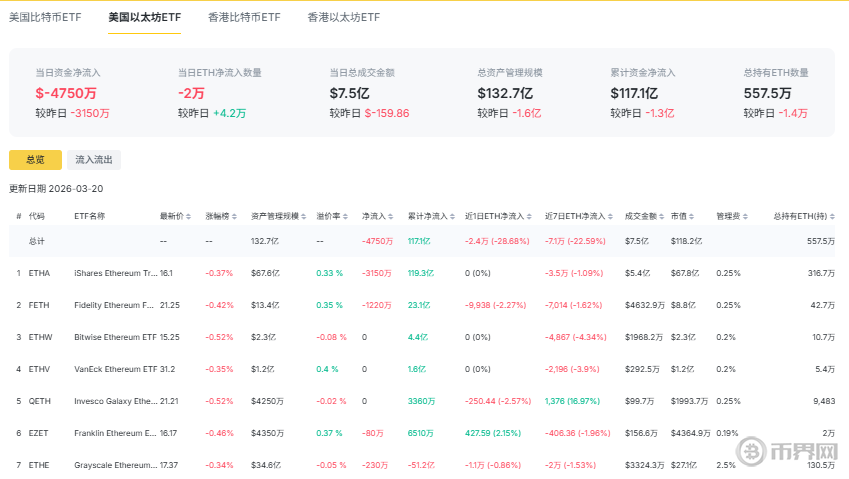Click 当日ETH净流入数量 value -2万

click(191, 93)
